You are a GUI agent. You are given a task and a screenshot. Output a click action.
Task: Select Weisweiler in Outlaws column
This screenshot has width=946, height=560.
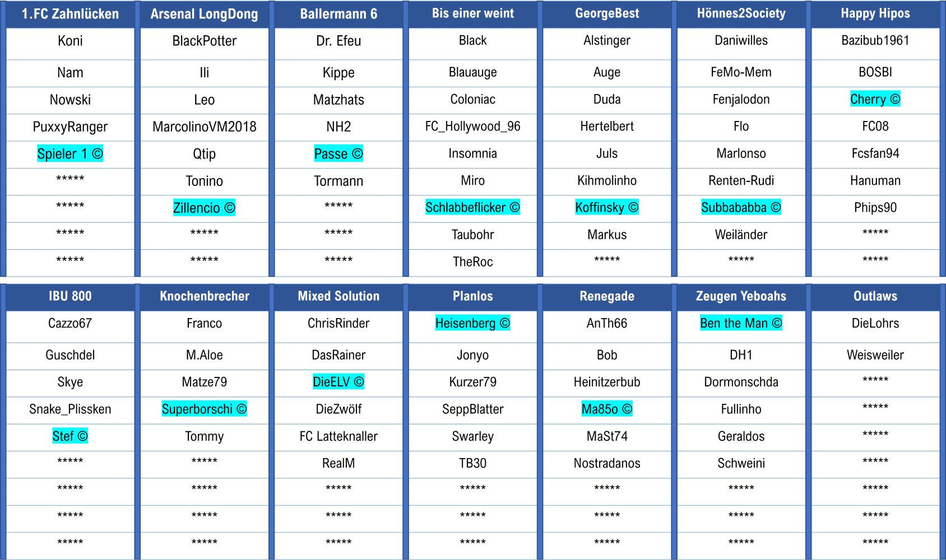pos(875,355)
